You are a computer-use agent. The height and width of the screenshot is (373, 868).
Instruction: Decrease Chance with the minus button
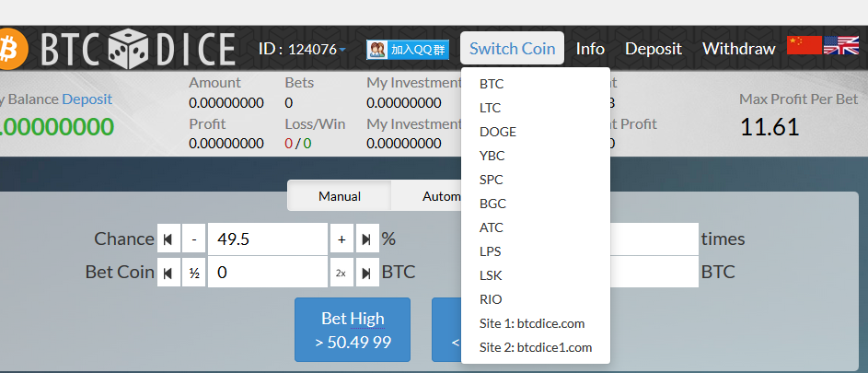click(x=193, y=239)
